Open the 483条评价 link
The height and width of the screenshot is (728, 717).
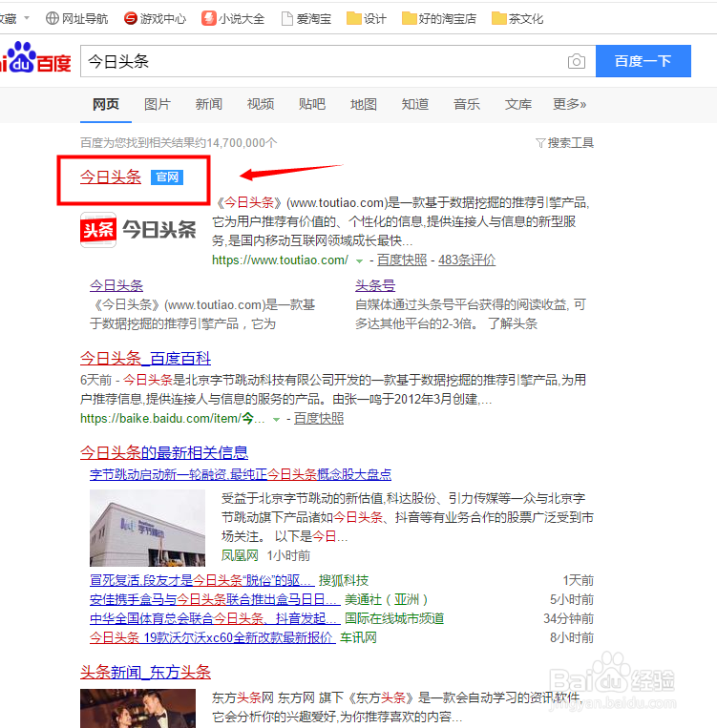pos(467,260)
